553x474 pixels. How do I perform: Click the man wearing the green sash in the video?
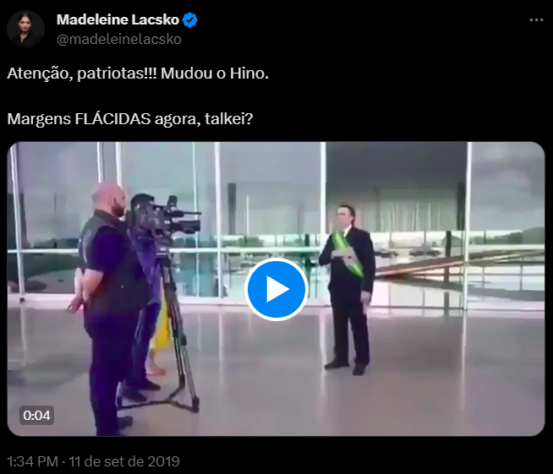(x=347, y=289)
